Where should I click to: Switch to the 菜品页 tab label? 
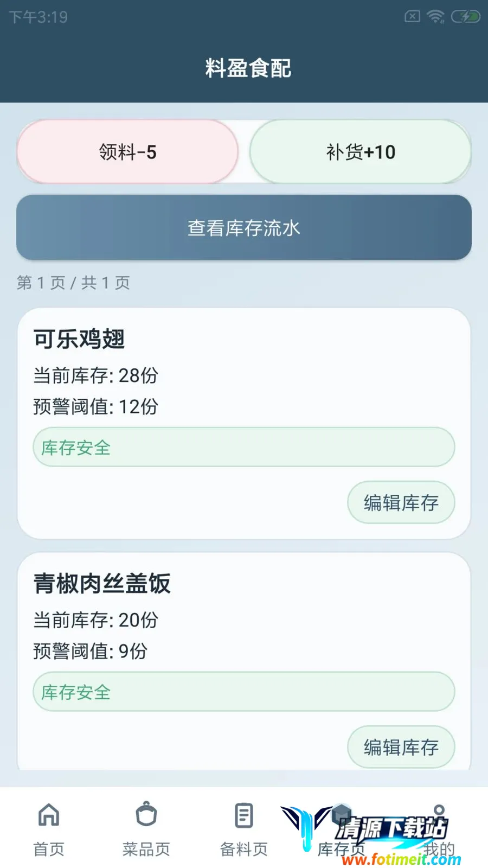(146, 849)
